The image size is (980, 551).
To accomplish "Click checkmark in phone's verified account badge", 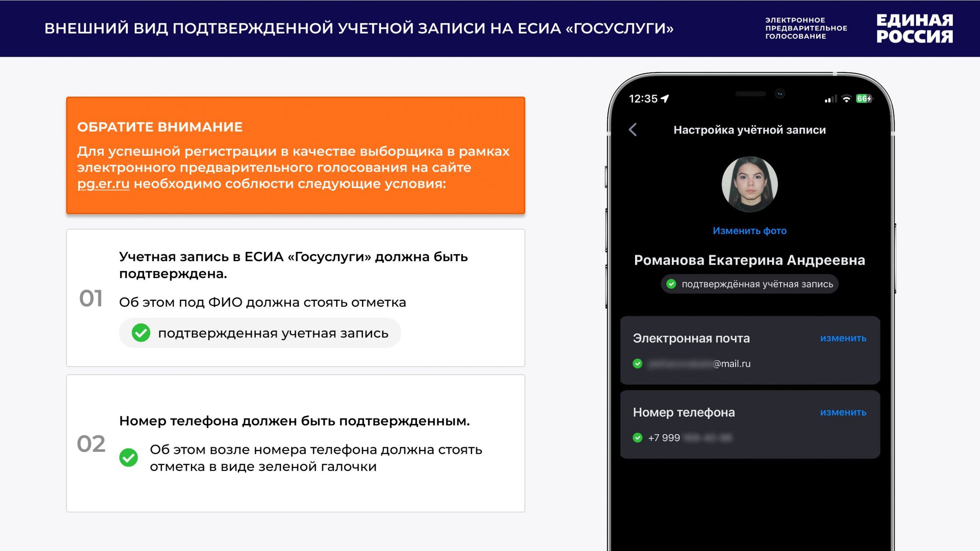I will tap(671, 284).
